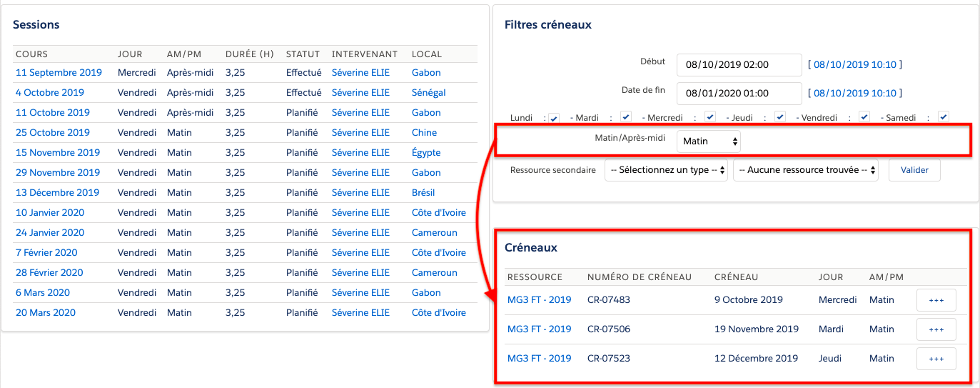Click the +++ button for slot CR-07523
This screenshot has height=388, width=980.
click(936, 359)
